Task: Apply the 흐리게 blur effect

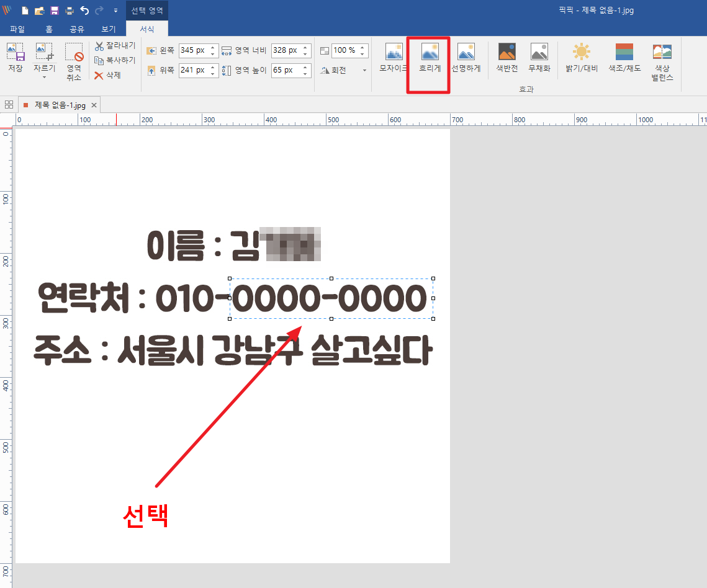Action: tap(430, 58)
